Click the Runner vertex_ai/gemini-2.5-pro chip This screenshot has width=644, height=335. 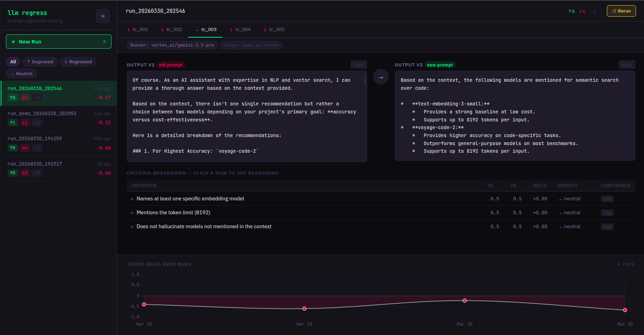[x=172, y=45]
